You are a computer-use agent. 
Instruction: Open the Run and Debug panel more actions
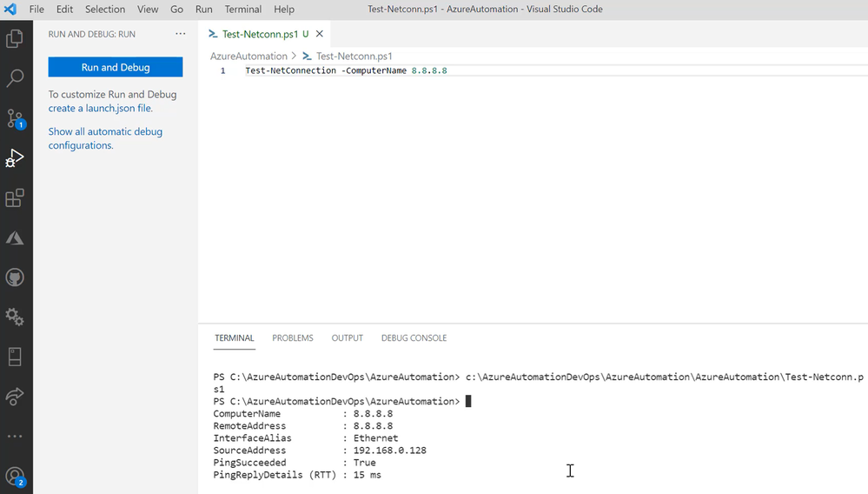point(181,34)
